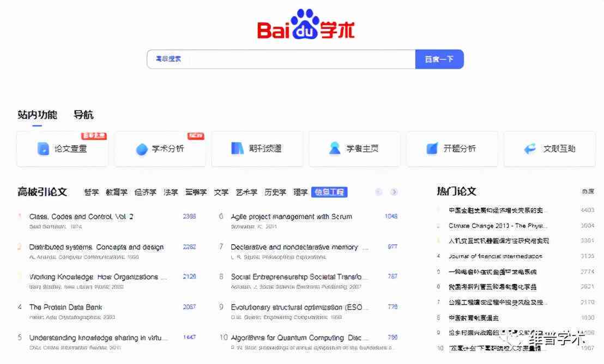Select the 法学 category

tap(171, 192)
